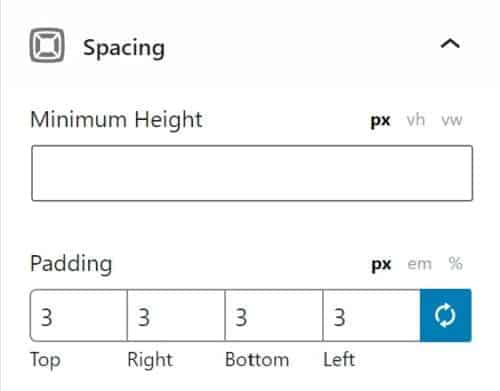The height and width of the screenshot is (391, 500).
Task: Switch Minimum Height unit to vw
Action: [452, 120]
